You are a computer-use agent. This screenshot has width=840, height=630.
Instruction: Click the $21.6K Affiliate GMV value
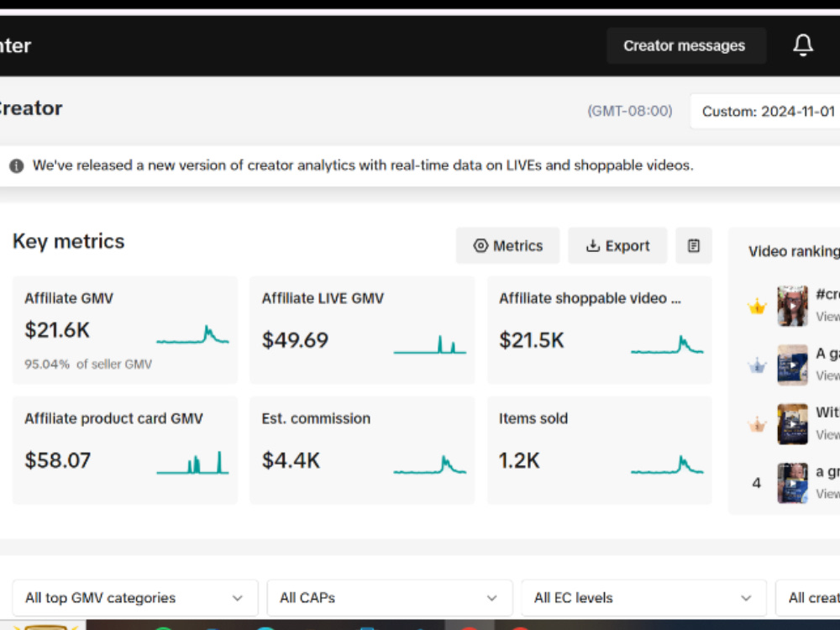click(57, 330)
